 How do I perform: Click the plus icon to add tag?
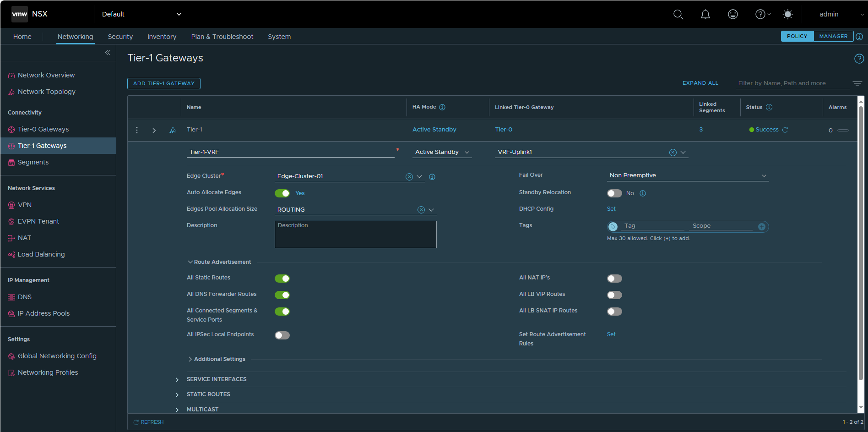tap(762, 227)
